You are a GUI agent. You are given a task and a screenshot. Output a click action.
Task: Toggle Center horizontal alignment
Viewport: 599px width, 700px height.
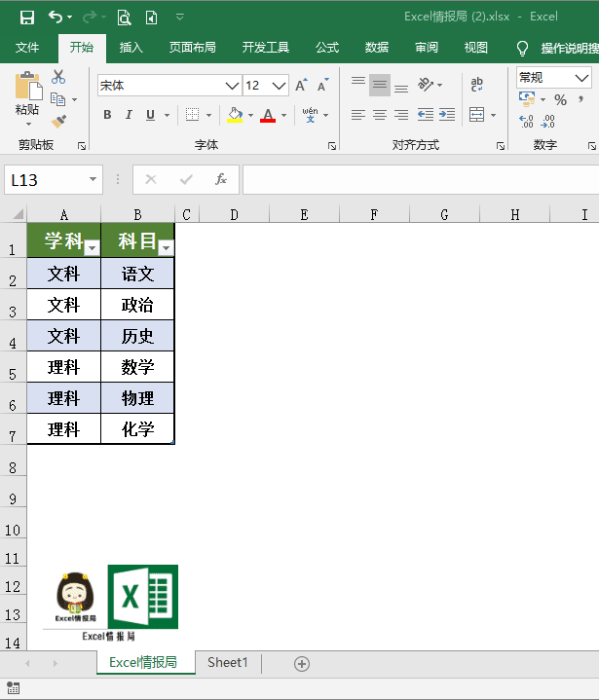click(x=379, y=115)
